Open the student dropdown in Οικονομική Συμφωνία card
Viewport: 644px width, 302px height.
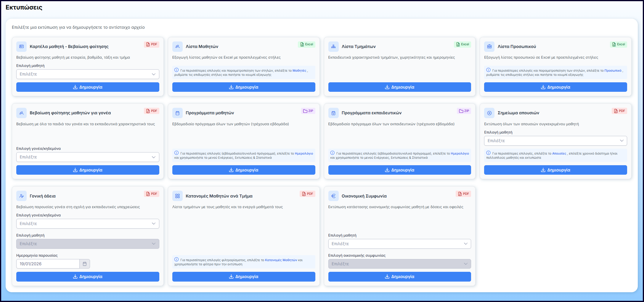pos(399,244)
